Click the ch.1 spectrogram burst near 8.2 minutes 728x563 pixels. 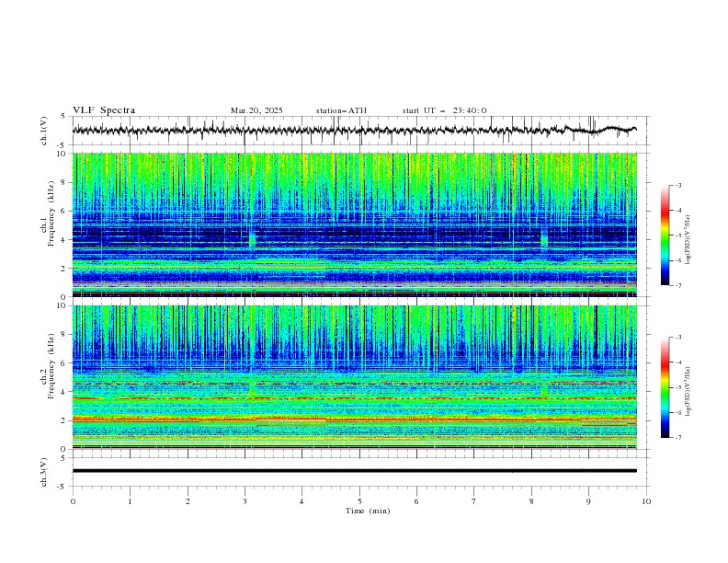pos(543,240)
